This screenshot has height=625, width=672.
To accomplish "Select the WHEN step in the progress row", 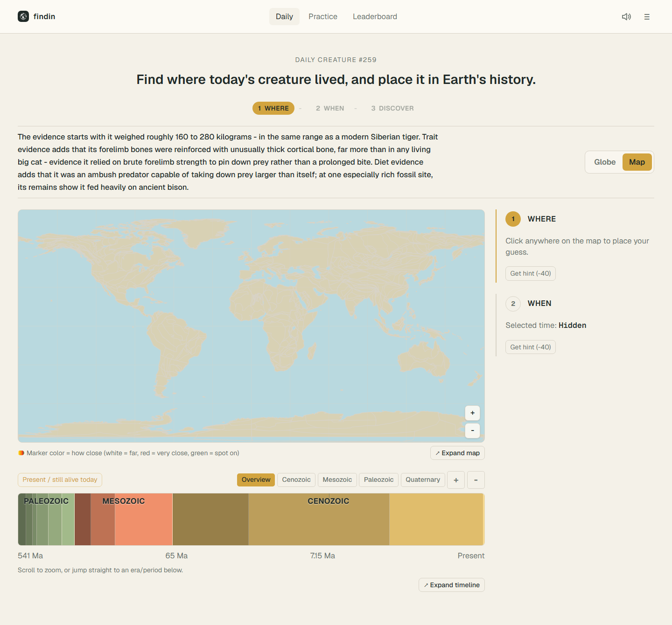I will [x=330, y=108].
